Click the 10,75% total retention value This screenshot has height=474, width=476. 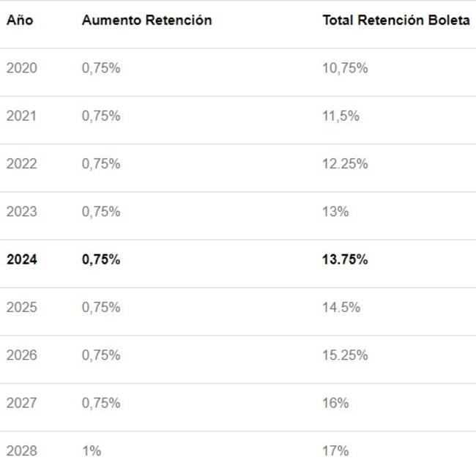point(345,68)
